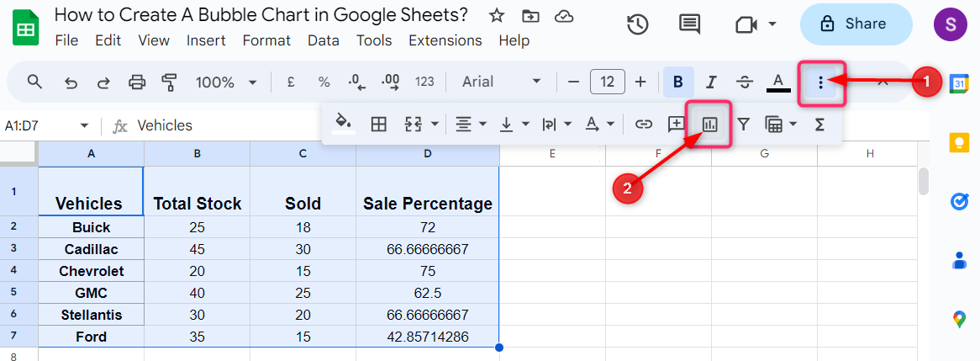980x361 pixels.
Task: Open the Insert menu
Action: (x=206, y=40)
